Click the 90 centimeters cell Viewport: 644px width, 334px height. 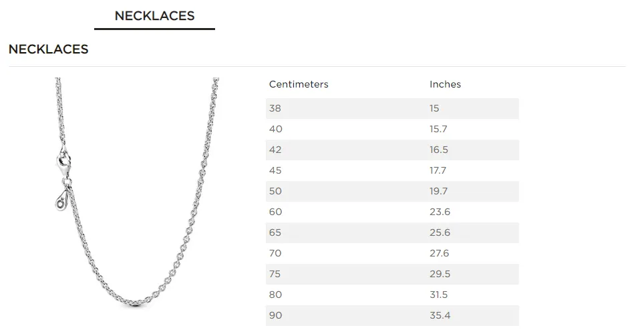(275, 315)
